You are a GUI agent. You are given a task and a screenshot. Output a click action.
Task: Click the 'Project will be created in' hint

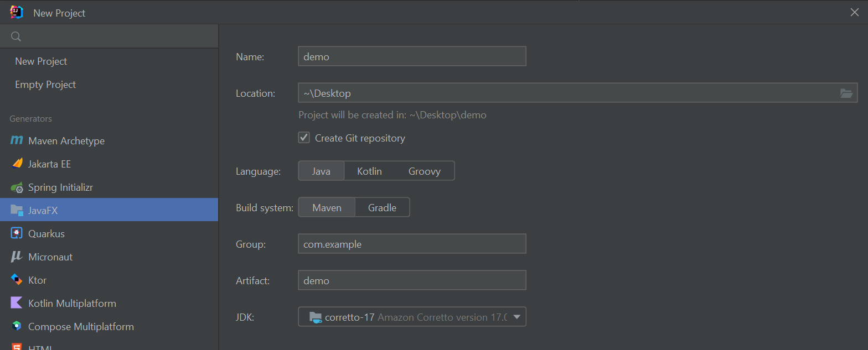tap(392, 115)
